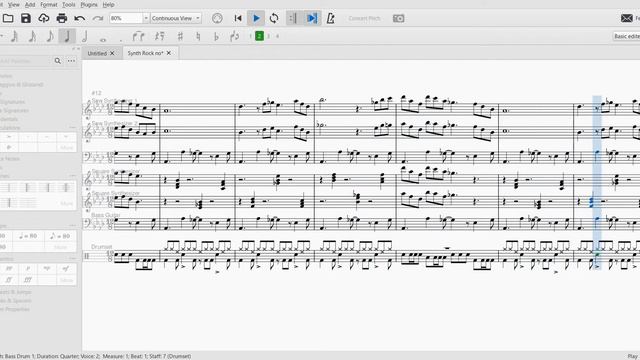Click the palette search magnifier icon
This screenshot has height=360, width=640.
pyautogui.click(x=58, y=61)
